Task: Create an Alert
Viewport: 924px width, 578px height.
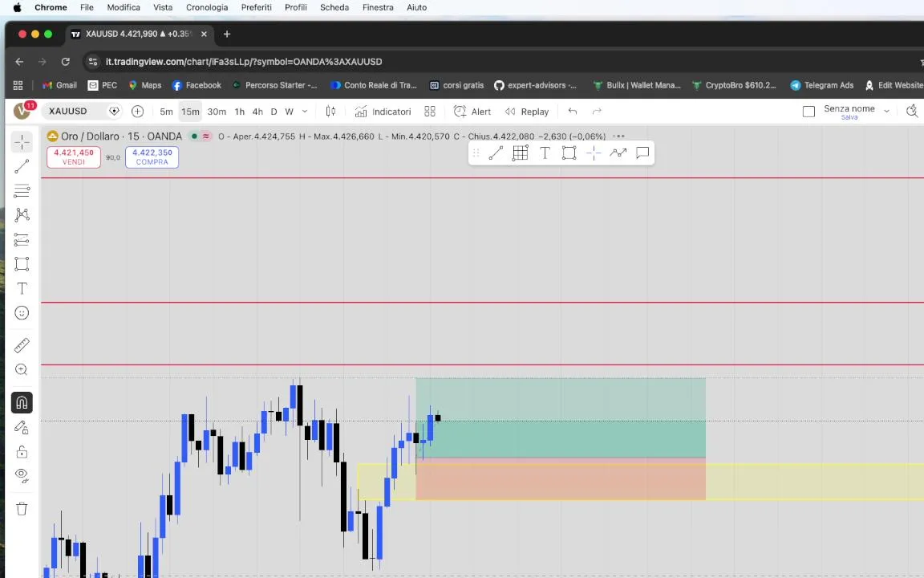Action: (x=472, y=112)
